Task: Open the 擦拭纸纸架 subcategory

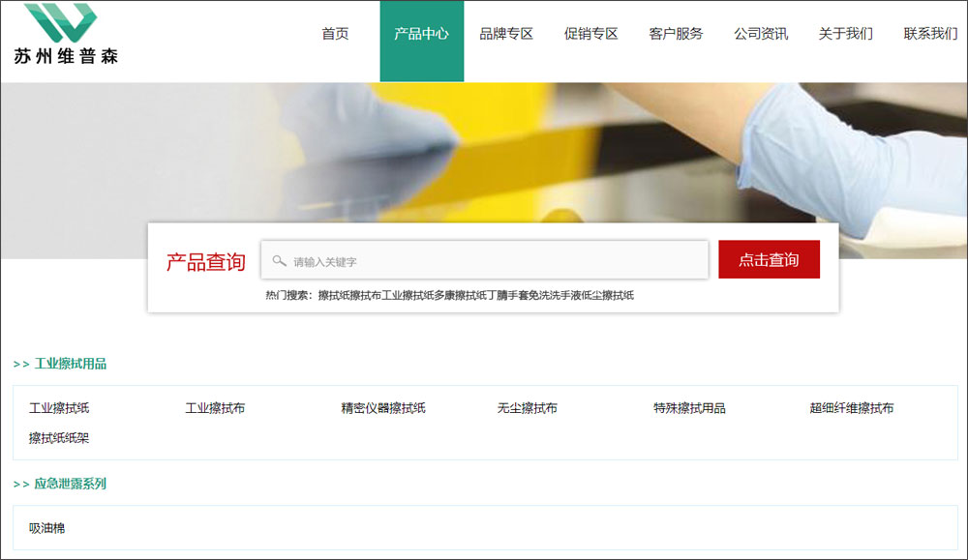Action: tap(59, 438)
